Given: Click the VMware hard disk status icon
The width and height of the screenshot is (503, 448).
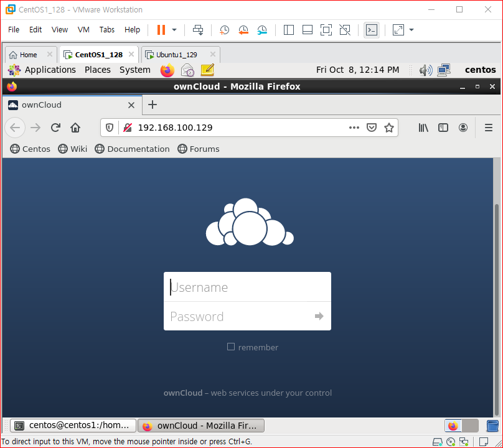Looking at the screenshot, I should tap(438, 442).
